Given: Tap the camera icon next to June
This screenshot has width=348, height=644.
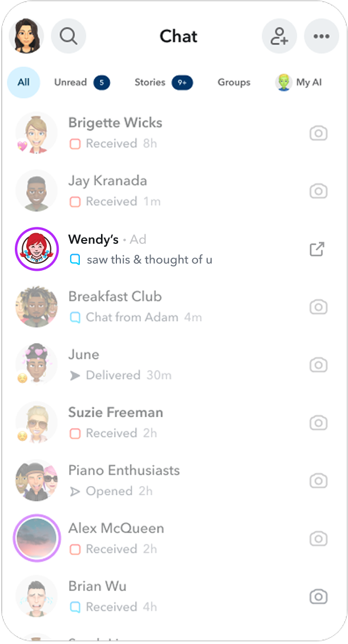Looking at the screenshot, I should pos(318,365).
